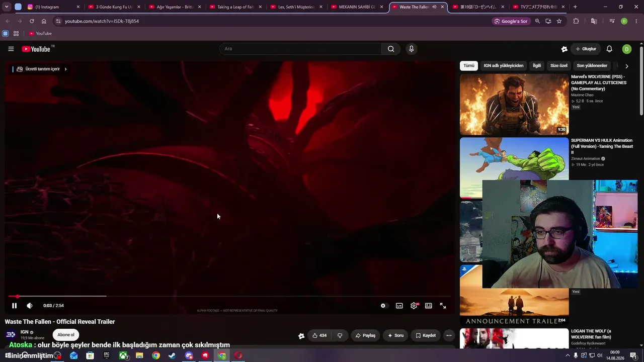Open the zoom magnifier in the address bar
The height and width of the screenshot is (362, 644).
pyautogui.click(x=537, y=21)
